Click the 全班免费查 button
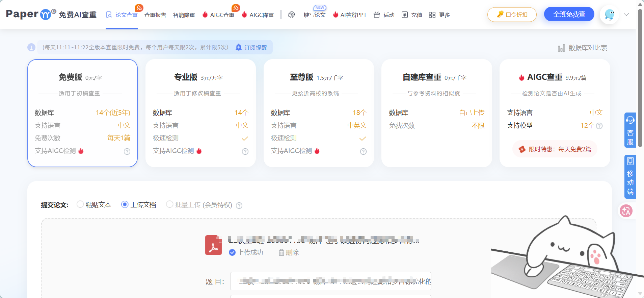This screenshot has width=644, height=298. pyautogui.click(x=569, y=14)
